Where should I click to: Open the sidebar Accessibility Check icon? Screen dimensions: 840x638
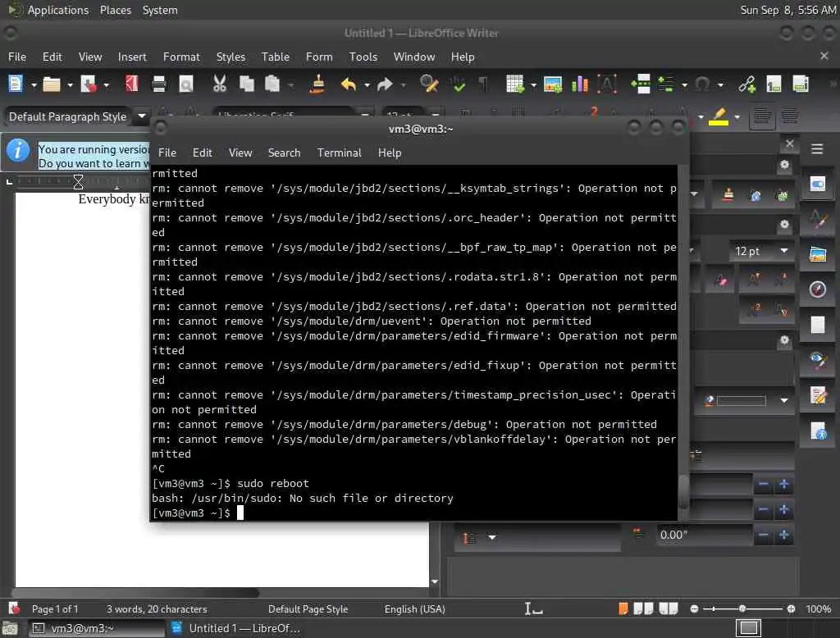(x=818, y=431)
